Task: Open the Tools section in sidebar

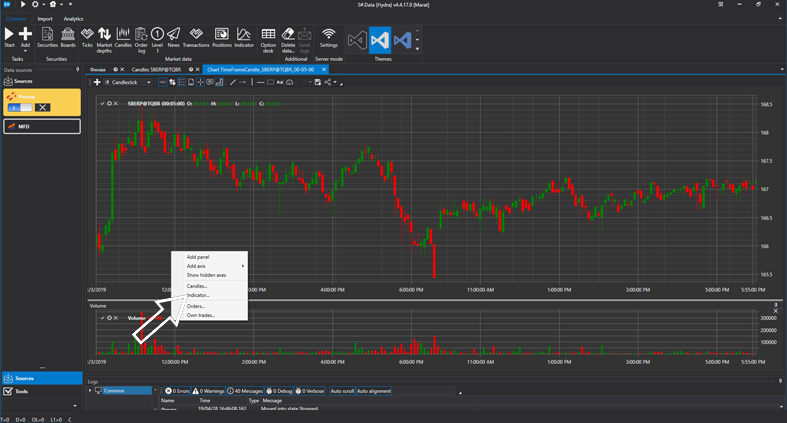Action: pos(42,391)
